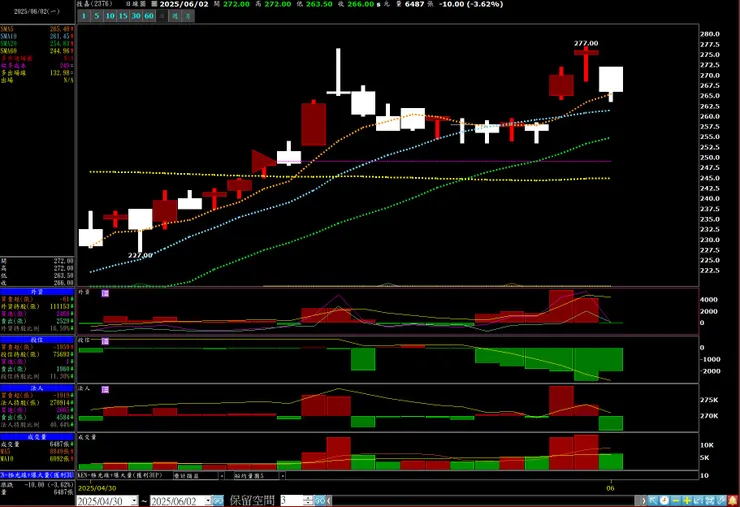Select the monthly (月) timeframe button

188,16
